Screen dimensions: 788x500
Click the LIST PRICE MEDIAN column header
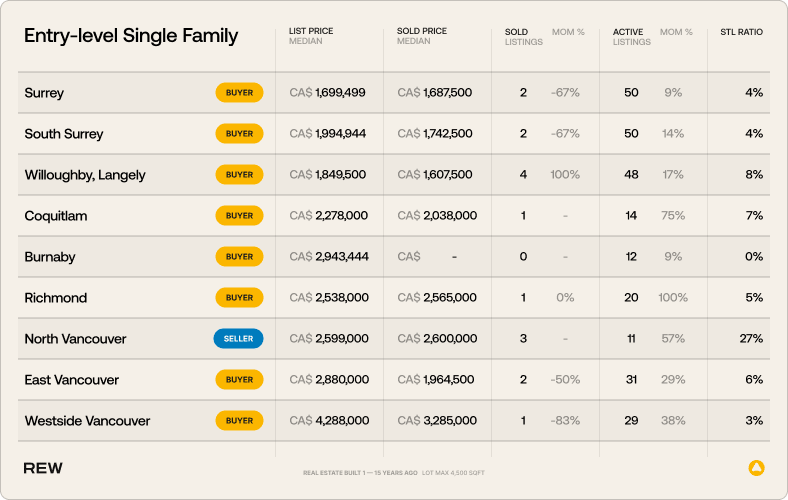pos(311,36)
